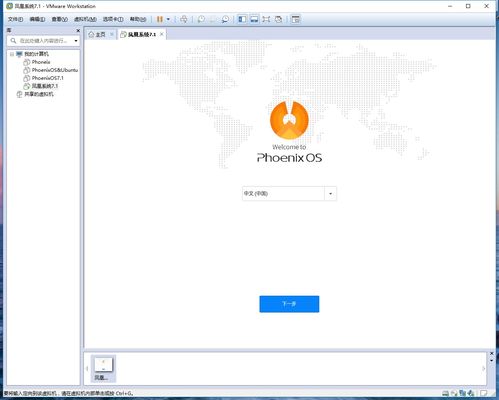This screenshot has width=499, height=400.
Task: Take a snapshot with the clock toolbar icon
Action: 201,19
